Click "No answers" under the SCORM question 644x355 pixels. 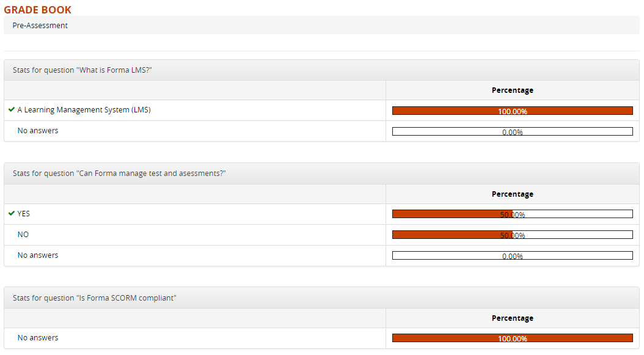click(38, 337)
